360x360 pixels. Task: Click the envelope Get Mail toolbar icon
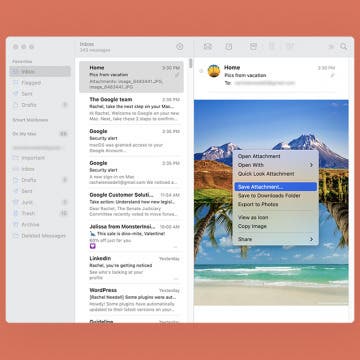[x=208, y=47]
